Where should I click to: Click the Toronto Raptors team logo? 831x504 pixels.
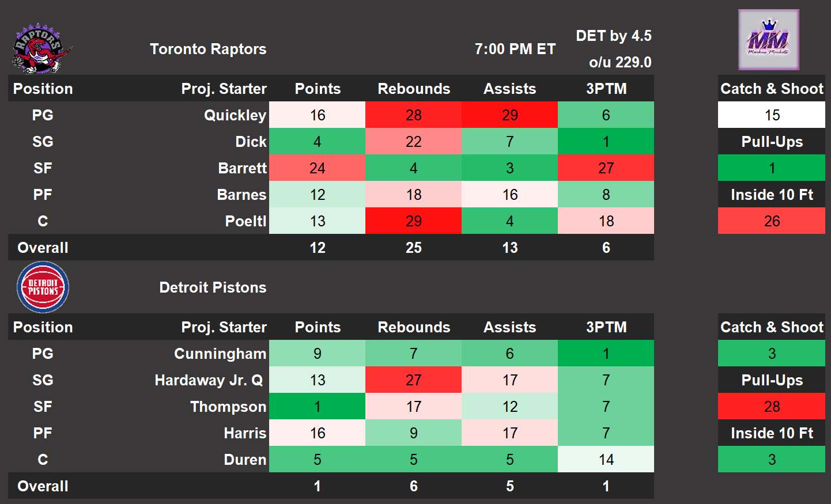pyautogui.click(x=42, y=49)
